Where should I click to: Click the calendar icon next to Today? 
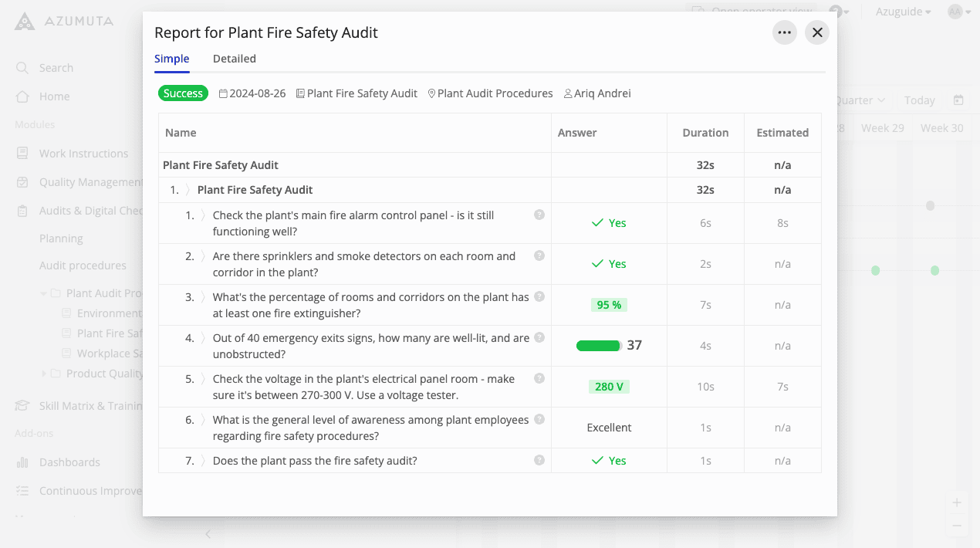coord(958,100)
